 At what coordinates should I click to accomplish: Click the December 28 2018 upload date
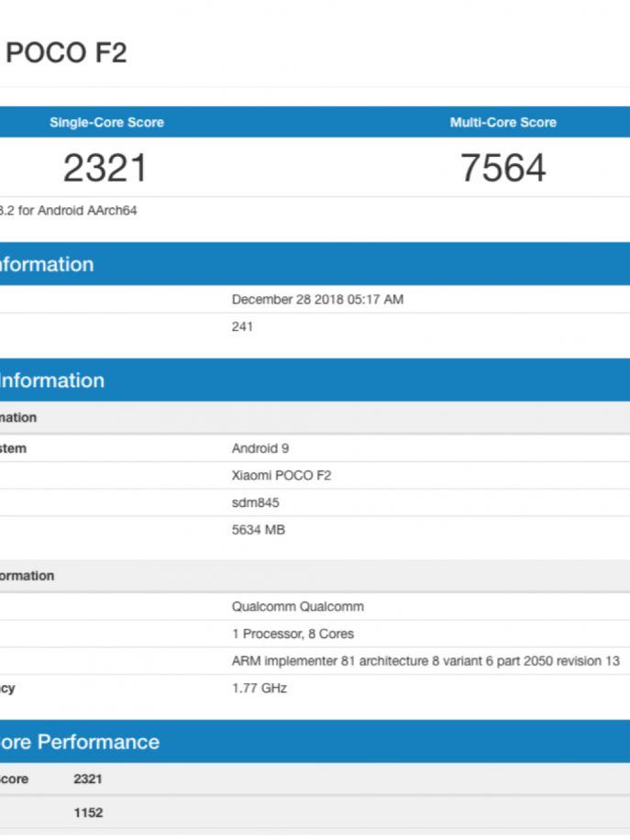click(x=317, y=299)
